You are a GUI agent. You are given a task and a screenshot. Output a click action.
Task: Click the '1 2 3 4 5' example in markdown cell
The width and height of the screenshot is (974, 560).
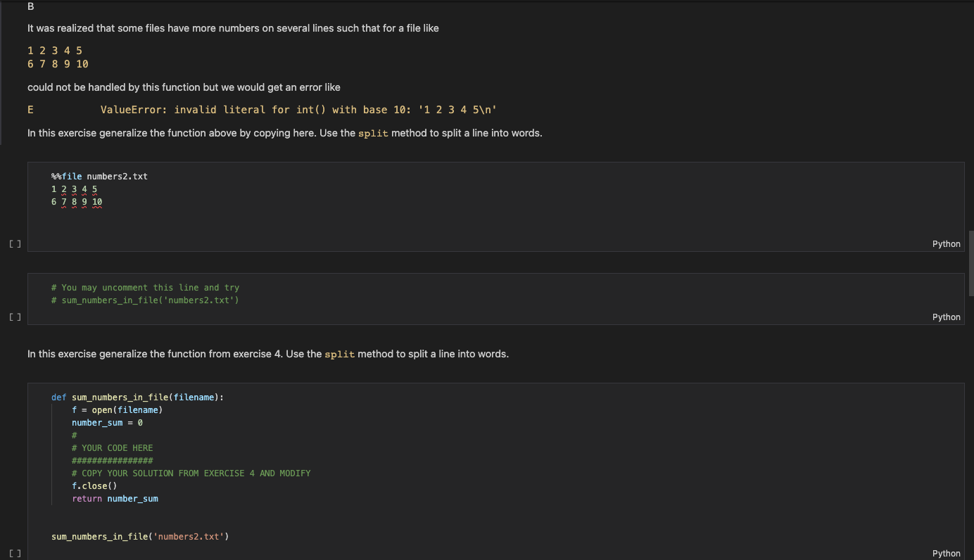pos(55,51)
